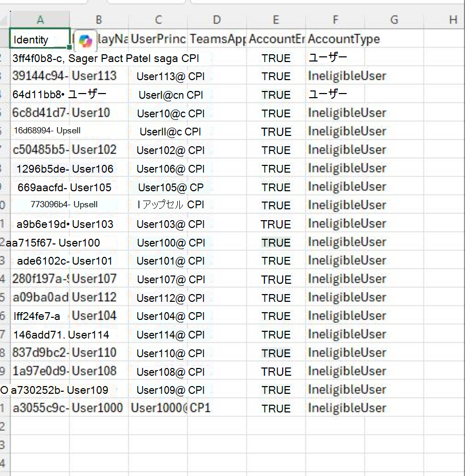
Task: Select the User103 display name cell
Action: pos(99,224)
